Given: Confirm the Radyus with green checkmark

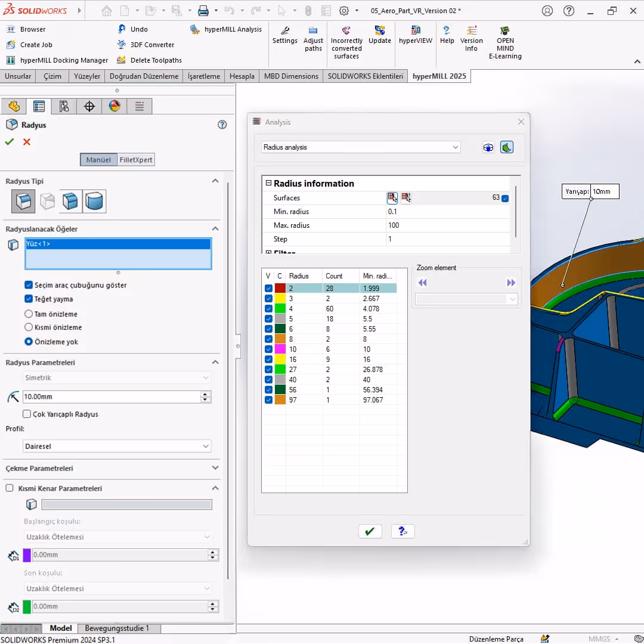Looking at the screenshot, I should 10,142.
